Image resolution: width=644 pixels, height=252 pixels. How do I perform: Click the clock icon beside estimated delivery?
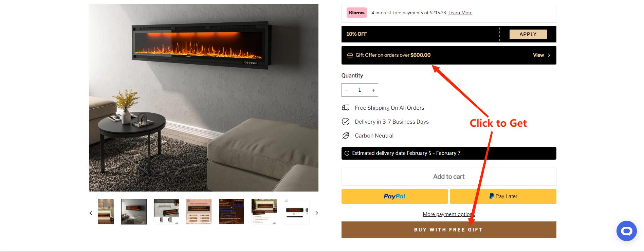click(347, 153)
